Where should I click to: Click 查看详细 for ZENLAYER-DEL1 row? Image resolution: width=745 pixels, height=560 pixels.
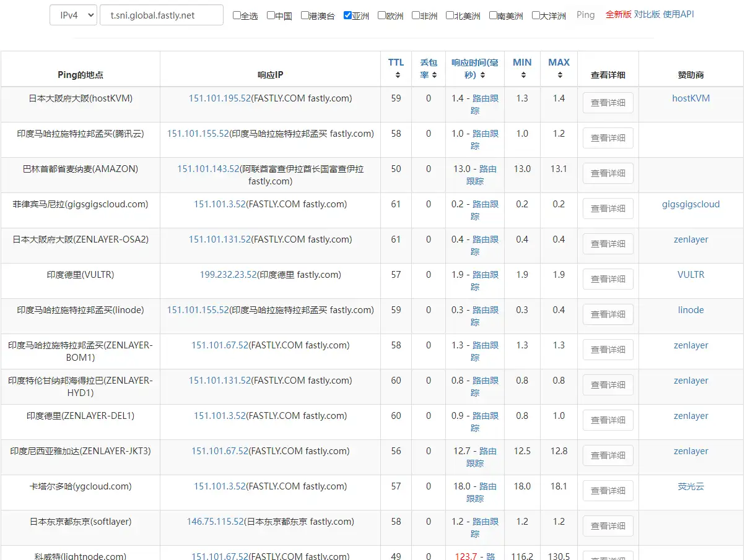point(608,420)
